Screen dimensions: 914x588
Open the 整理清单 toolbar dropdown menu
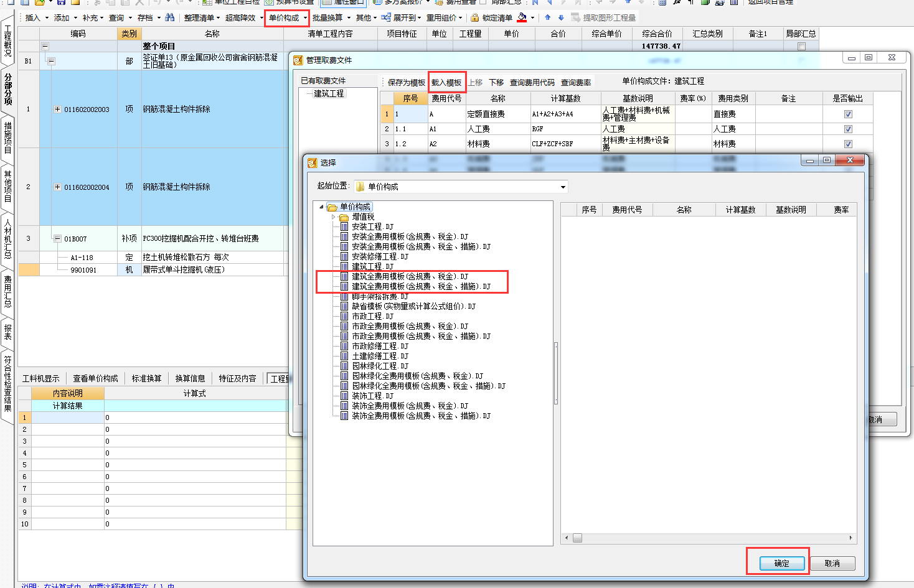coord(219,18)
